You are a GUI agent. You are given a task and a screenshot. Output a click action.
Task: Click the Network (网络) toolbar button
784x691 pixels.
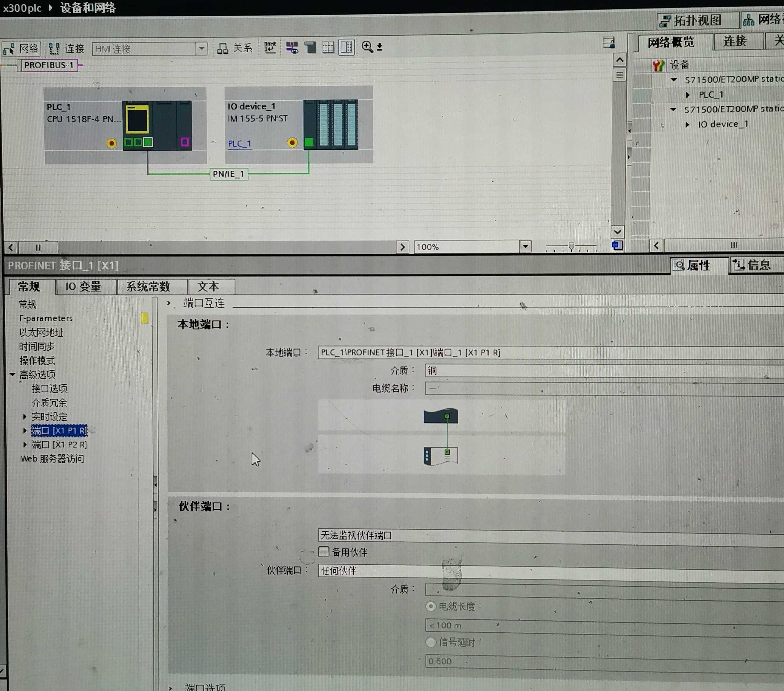(x=21, y=49)
